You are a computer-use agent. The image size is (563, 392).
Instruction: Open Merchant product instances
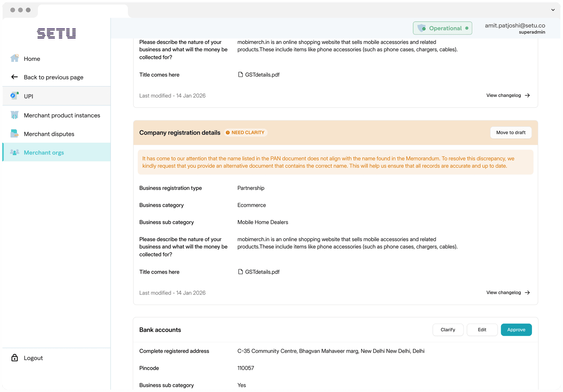pyautogui.click(x=56, y=115)
